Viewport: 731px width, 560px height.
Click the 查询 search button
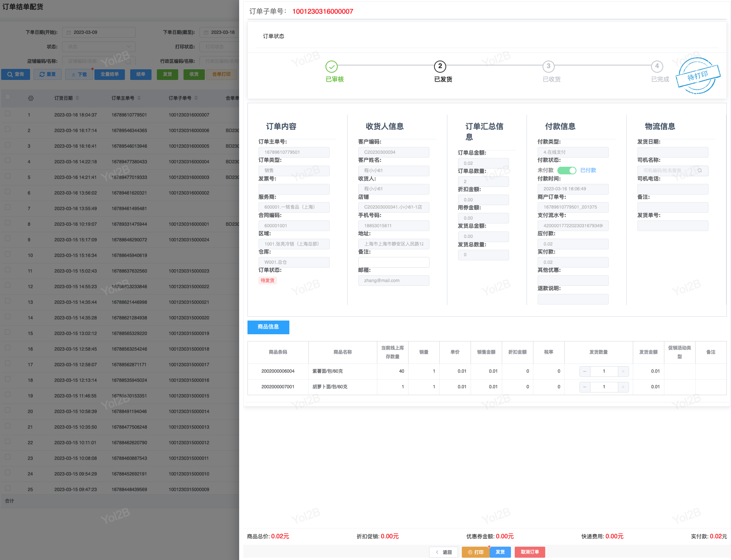pos(16,74)
